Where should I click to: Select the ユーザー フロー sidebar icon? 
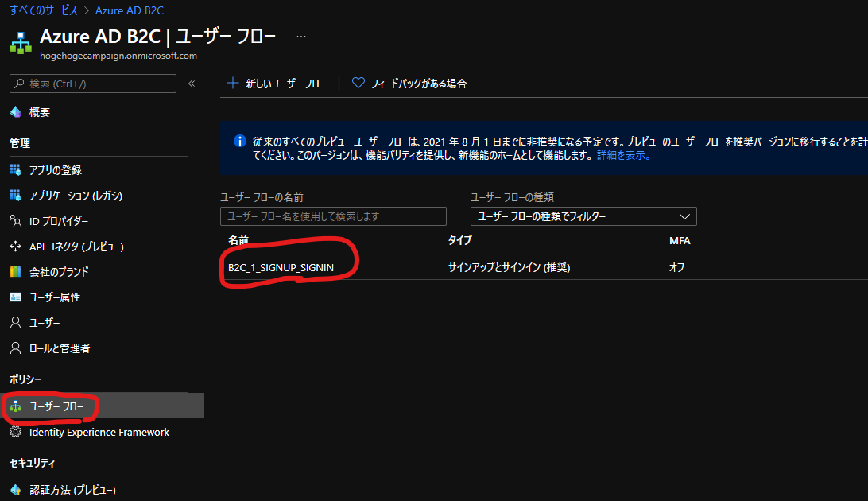click(x=14, y=406)
